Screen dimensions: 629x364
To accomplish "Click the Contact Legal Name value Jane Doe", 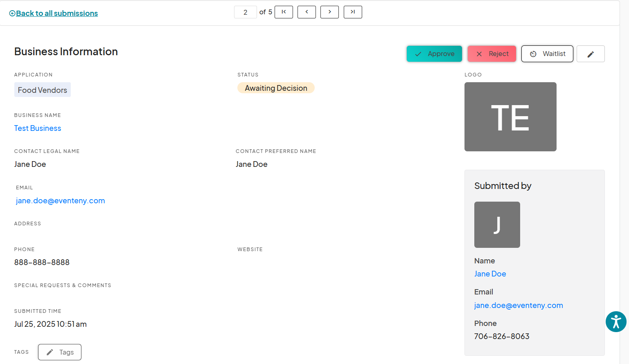I will (x=30, y=164).
